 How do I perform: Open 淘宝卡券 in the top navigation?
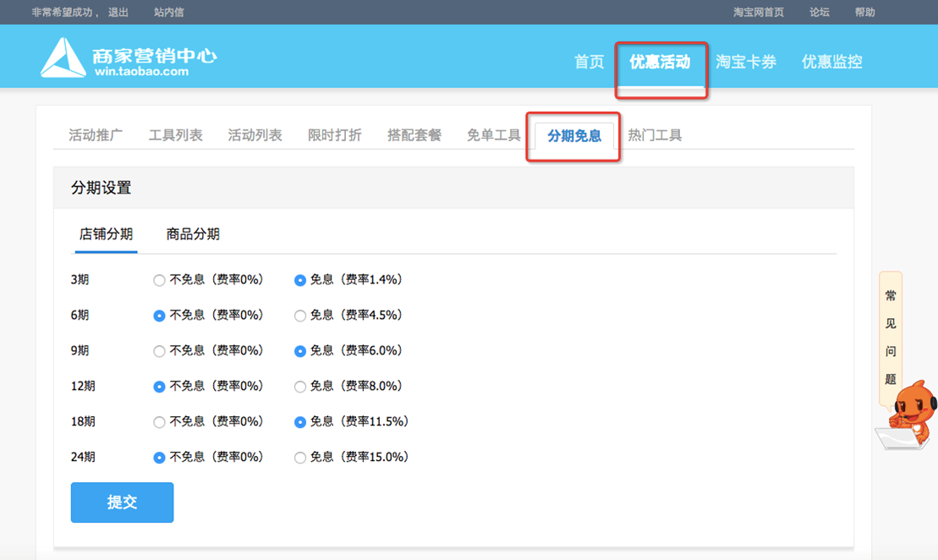click(745, 62)
